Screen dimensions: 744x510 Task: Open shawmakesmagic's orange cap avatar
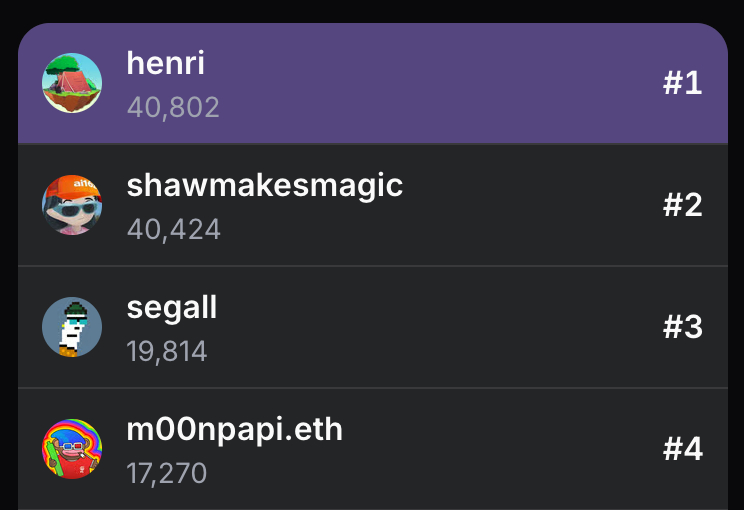coord(72,205)
